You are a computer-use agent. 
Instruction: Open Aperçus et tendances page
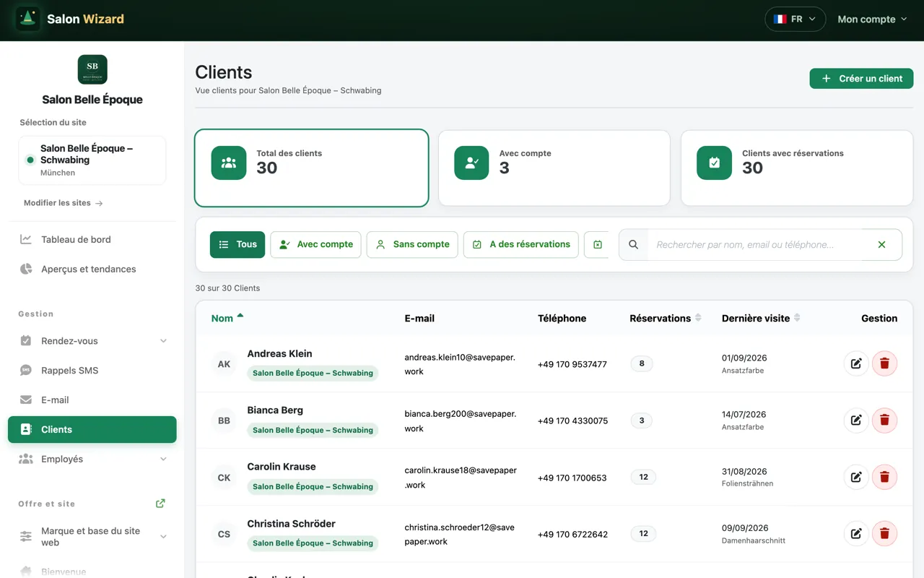click(x=92, y=269)
